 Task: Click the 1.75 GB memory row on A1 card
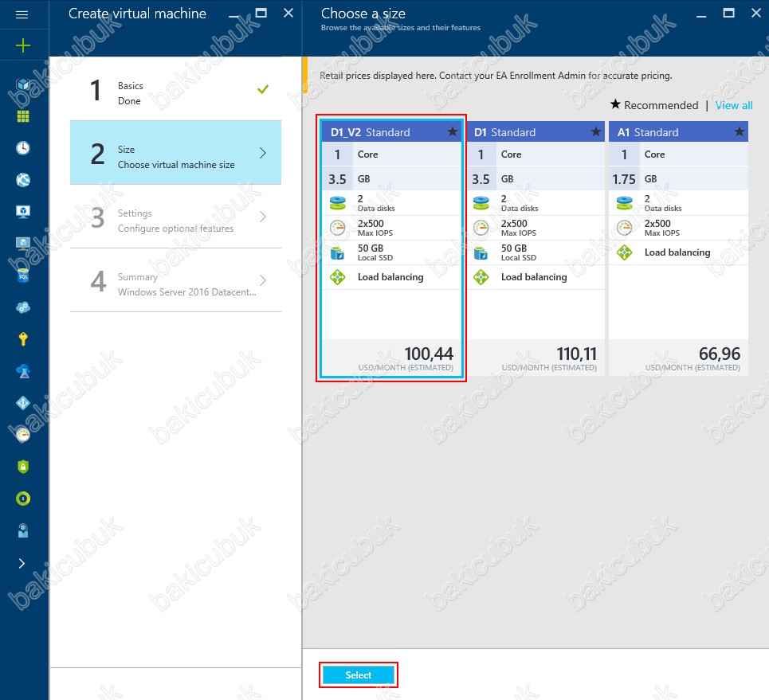pos(678,179)
